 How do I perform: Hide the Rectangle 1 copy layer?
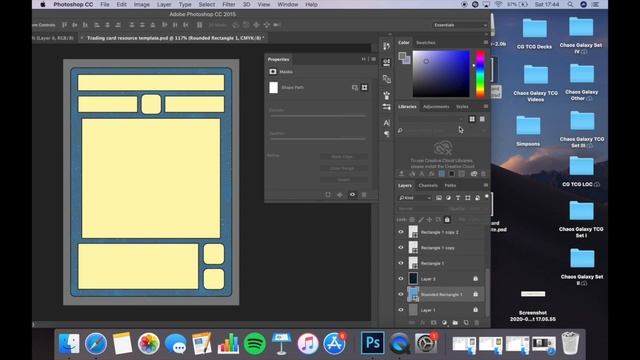tap(401, 247)
